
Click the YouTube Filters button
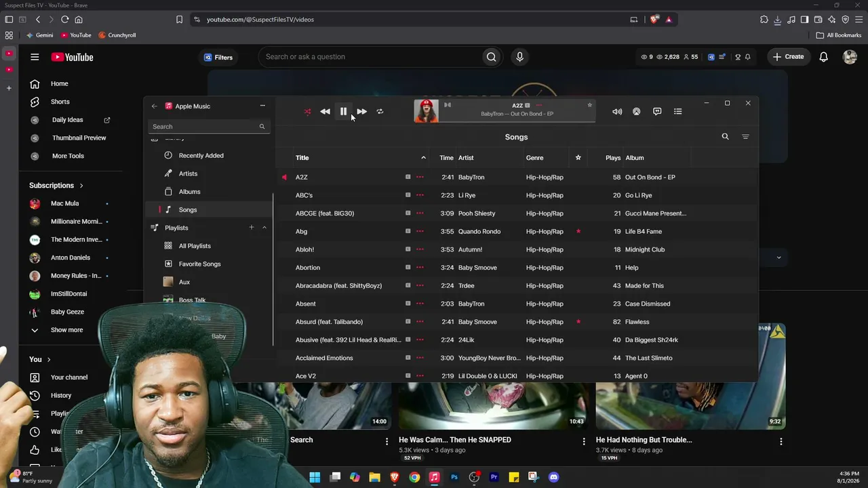click(218, 58)
